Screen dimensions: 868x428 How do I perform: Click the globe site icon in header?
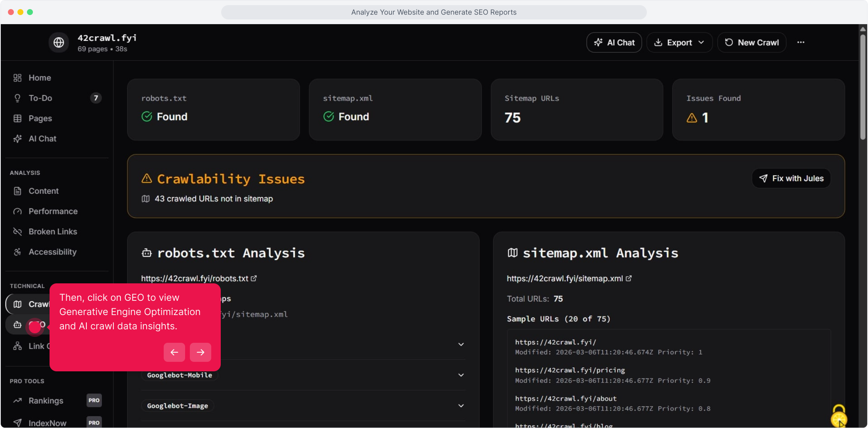[x=59, y=42]
